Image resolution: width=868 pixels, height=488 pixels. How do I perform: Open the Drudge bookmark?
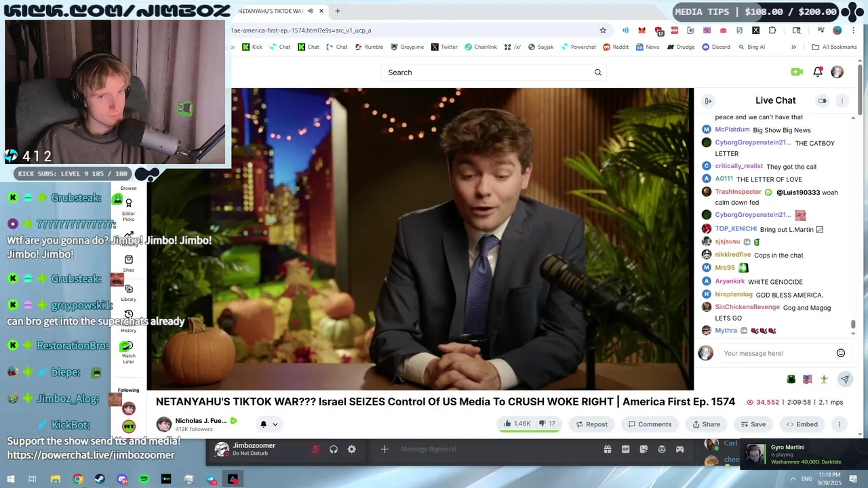681,47
